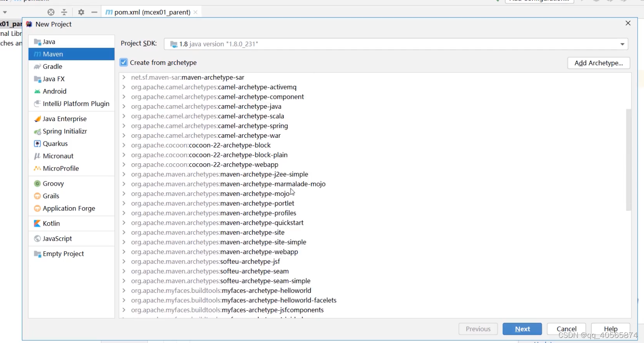Click the Groovy icon

(37, 184)
